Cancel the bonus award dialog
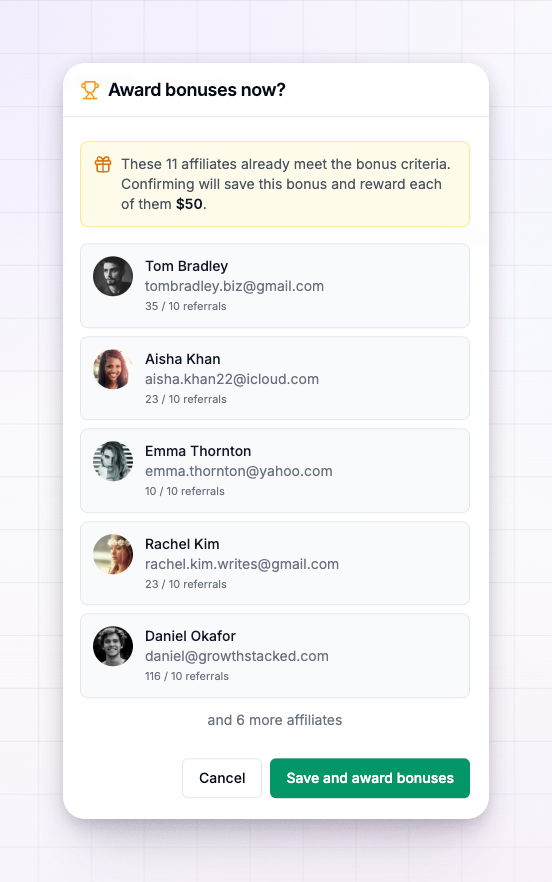The height and width of the screenshot is (882, 552). 222,778
